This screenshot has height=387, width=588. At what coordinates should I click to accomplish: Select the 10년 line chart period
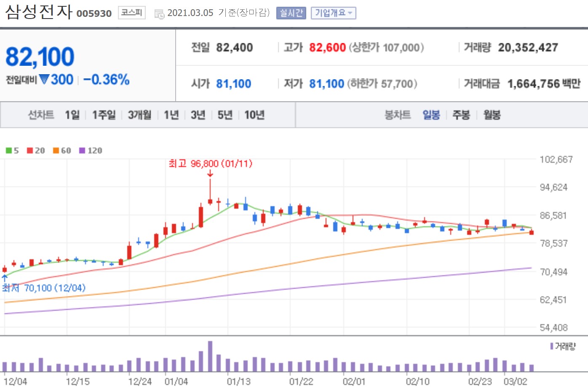tap(254, 115)
